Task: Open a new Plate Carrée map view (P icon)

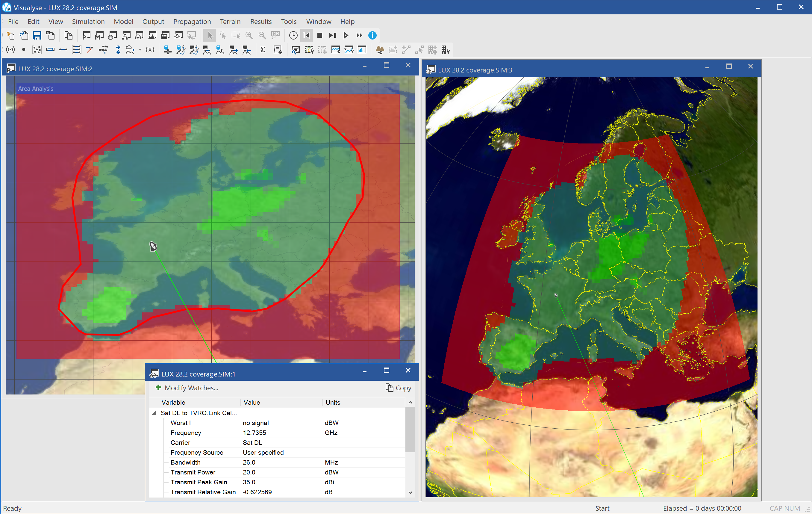Action: pyautogui.click(x=86, y=35)
